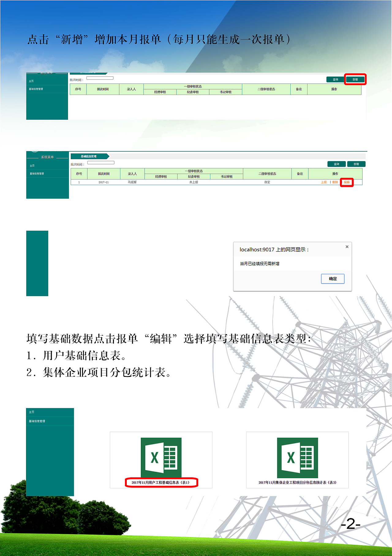392x556 pixels.
Task: Click the 未上报 status cell
Action: click(x=194, y=182)
